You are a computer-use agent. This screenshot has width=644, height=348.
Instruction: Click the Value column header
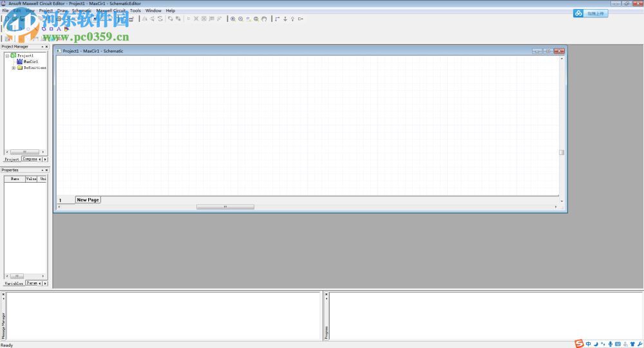[x=31, y=179]
